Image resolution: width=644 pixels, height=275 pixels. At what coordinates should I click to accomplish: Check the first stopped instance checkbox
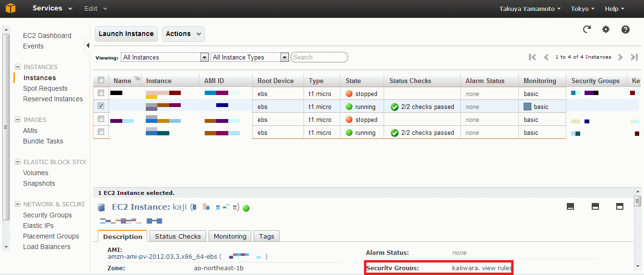(x=101, y=93)
